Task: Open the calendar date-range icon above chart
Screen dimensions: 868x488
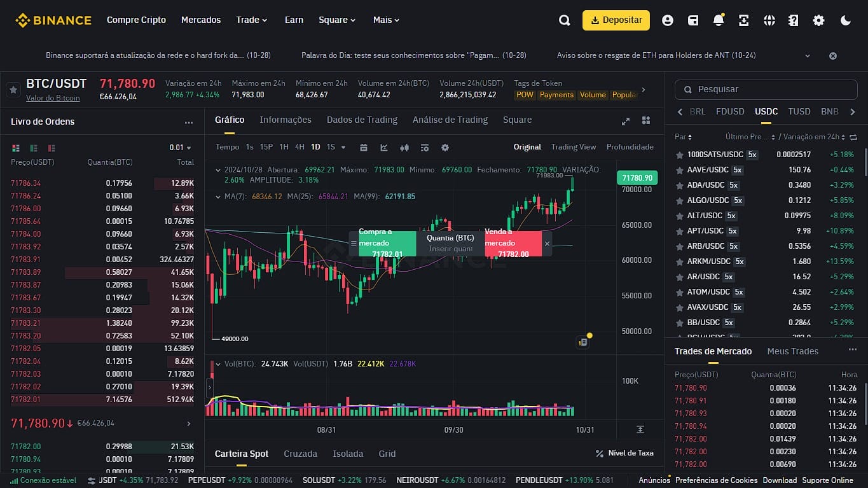Action: point(363,147)
